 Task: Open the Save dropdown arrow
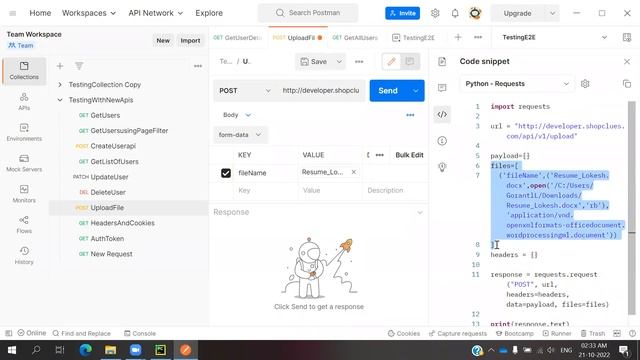click(x=339, y=62)
